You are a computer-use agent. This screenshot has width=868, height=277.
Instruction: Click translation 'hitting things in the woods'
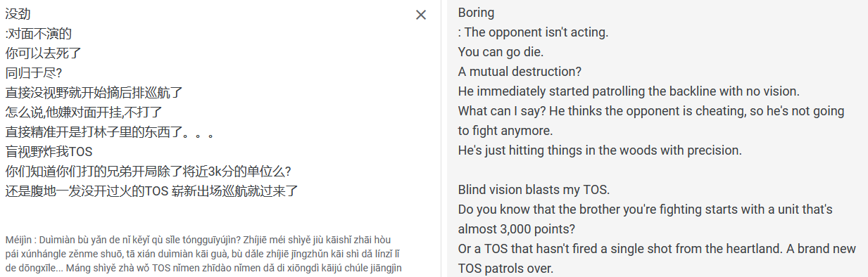pos(572,150)
